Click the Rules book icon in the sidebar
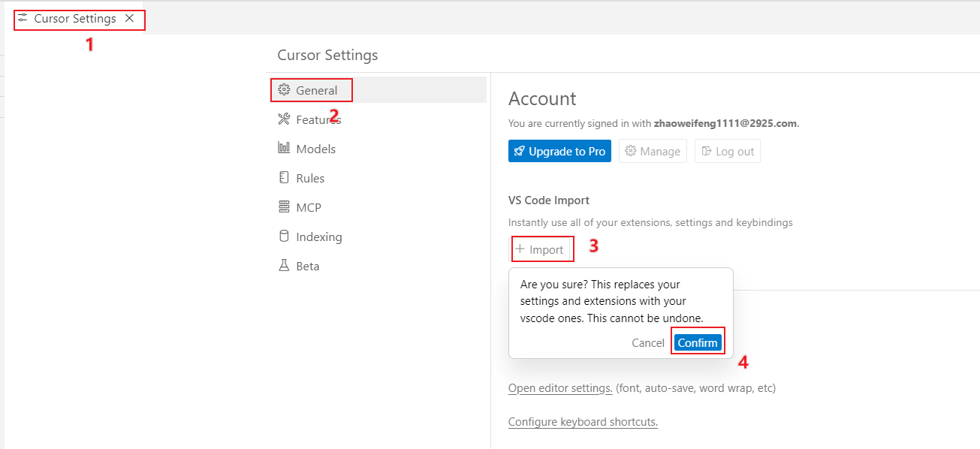 [x=284, y=178]
